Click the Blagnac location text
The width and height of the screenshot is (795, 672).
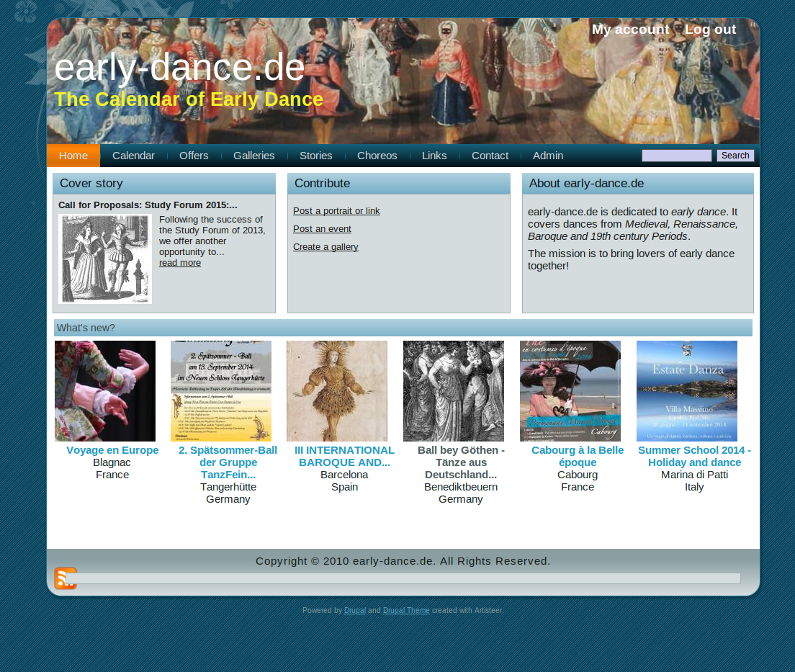click(x=112, y=462)
